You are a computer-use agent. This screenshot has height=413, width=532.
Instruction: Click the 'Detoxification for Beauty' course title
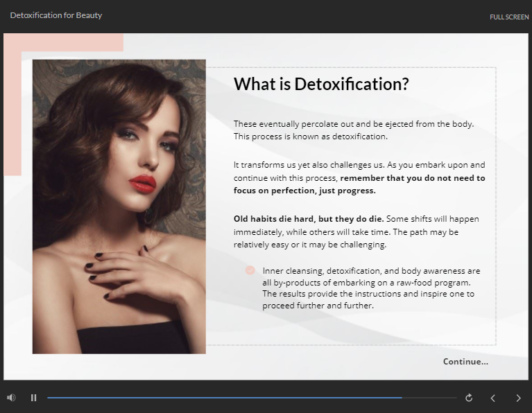(x=56, y=15)
